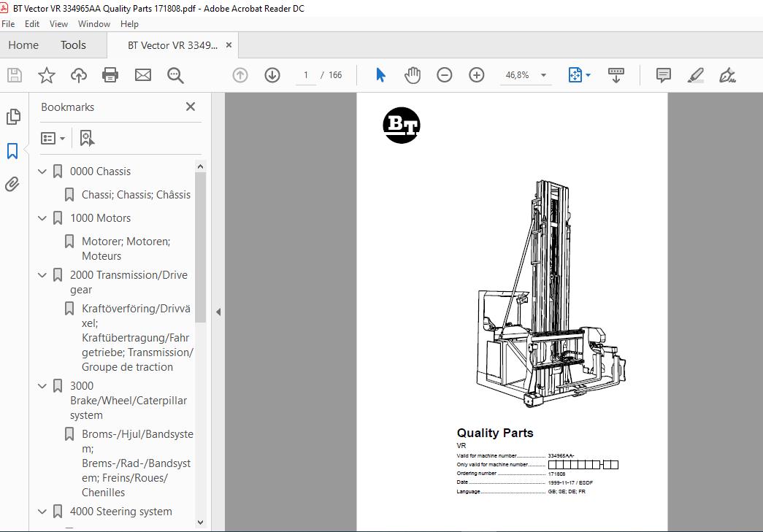Zoom out with the minus icon
The width and height of the screenshot is (763, 532).
(x=444, y=75)
